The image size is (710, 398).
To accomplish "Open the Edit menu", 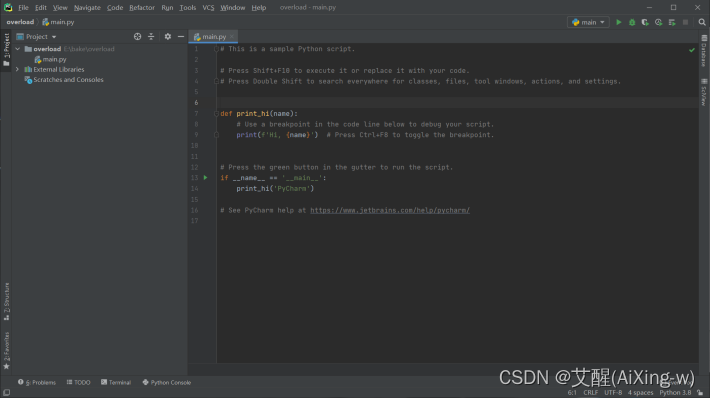I will point(41,8).
